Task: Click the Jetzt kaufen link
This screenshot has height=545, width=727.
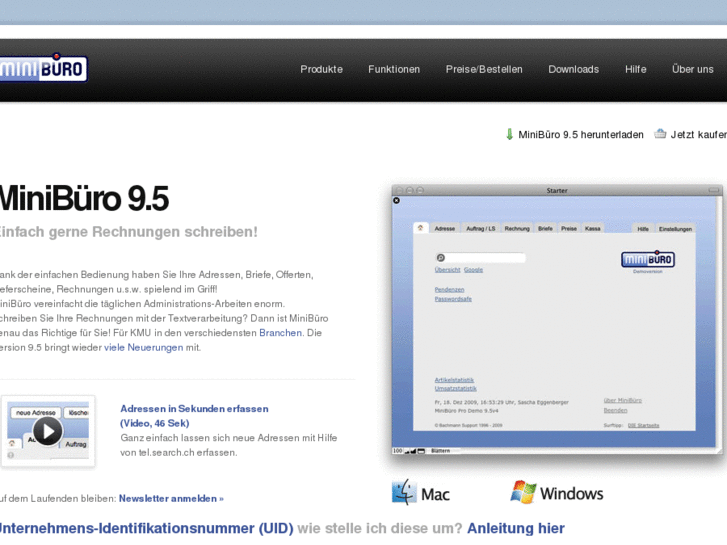Action: [x=698, y=135]
